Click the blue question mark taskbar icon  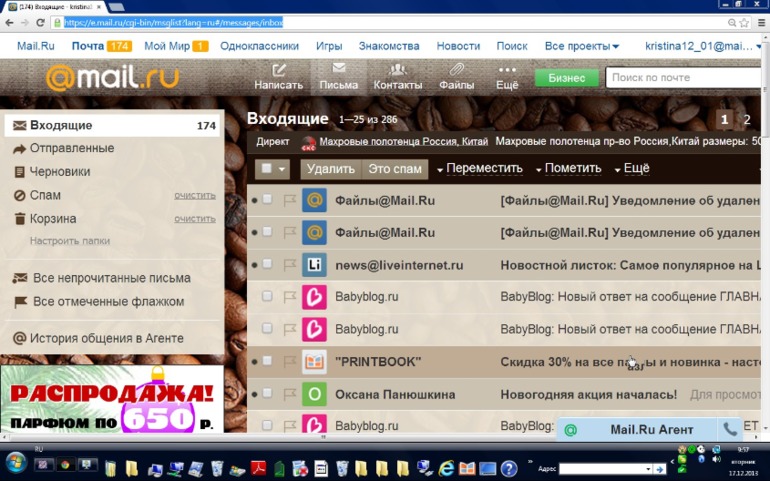coord(509,469)
